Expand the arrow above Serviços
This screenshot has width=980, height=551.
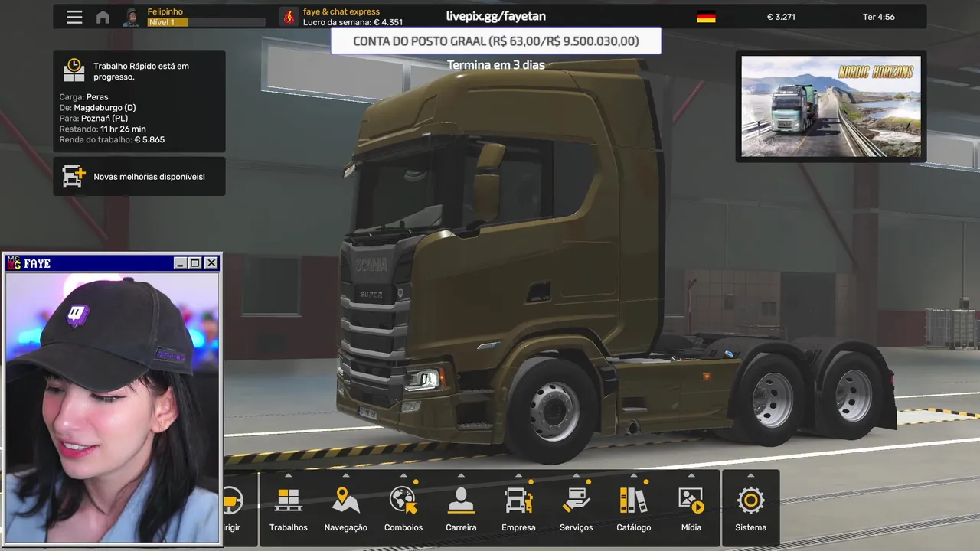point(576,475)
